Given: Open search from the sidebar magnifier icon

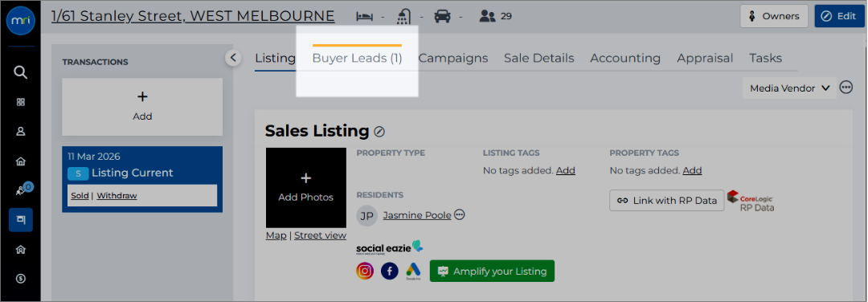Looking at the screenshot, I should [20, 72].
